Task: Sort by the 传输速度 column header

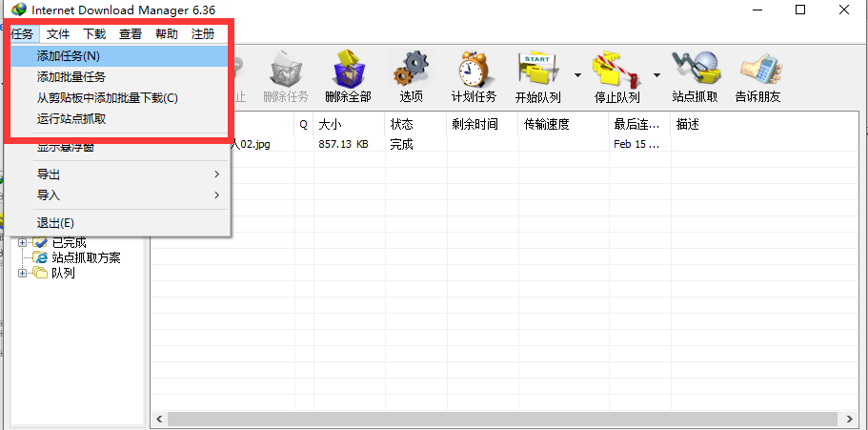Action: pyautogui.click(x=563, y=125)
